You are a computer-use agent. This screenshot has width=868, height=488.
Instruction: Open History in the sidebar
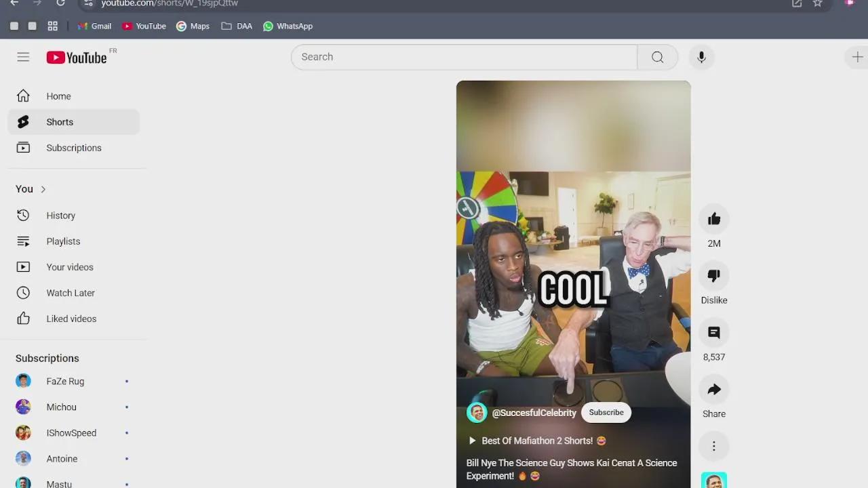point(74,216)
